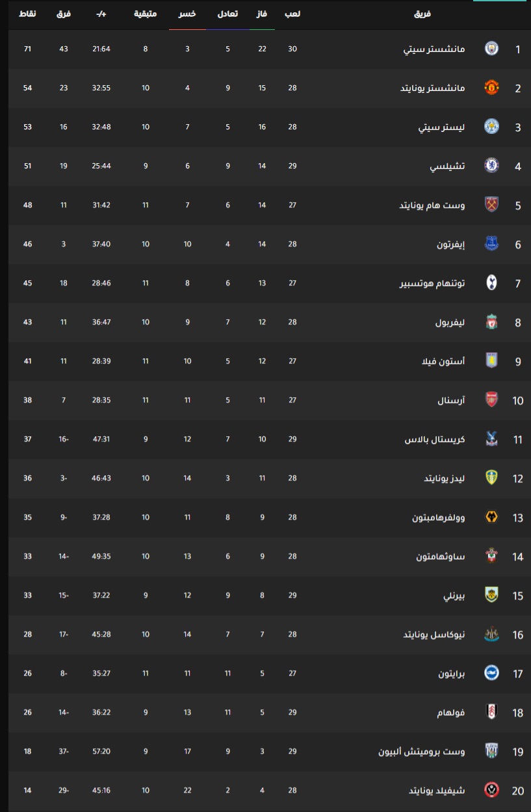Open the كريستال بالاس team link
Screen dimensions: 531x812
pyautogui.click(x=435, y=439)
